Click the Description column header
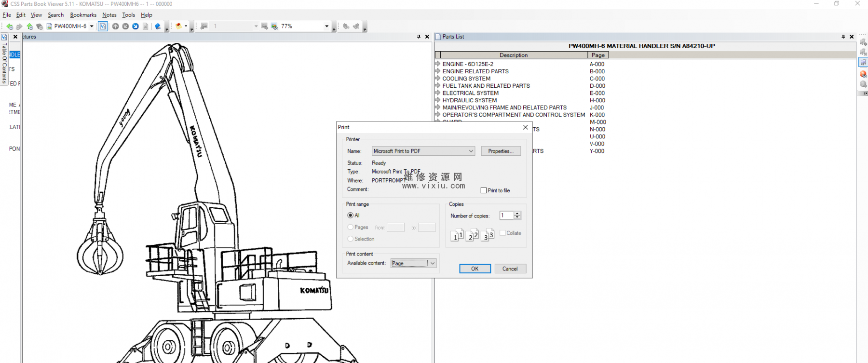Image resolution: width=868 pixels, height=363 pixels. point(514,55)
